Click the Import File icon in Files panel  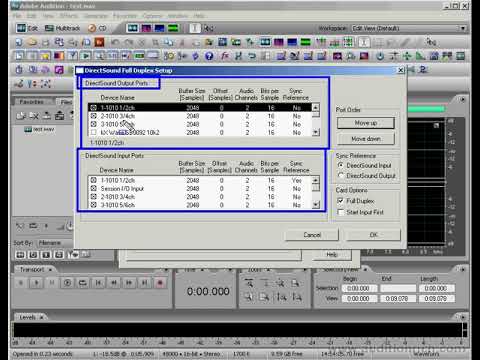click(x=21, y=116)
